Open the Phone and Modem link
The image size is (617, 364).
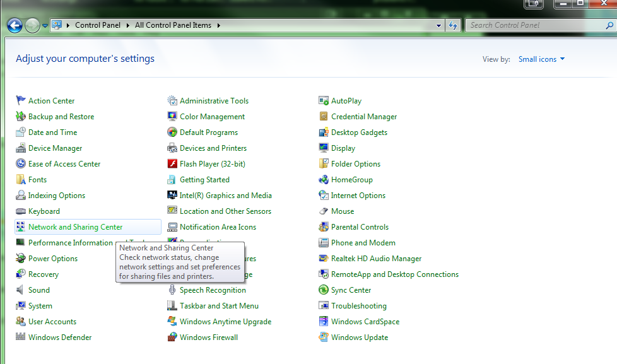(363, 243)
